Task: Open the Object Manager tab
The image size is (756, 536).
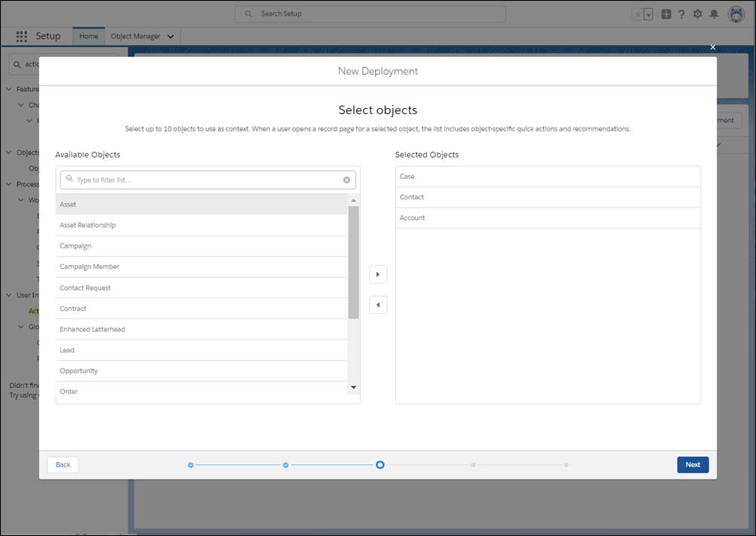Action: (136, 36)
